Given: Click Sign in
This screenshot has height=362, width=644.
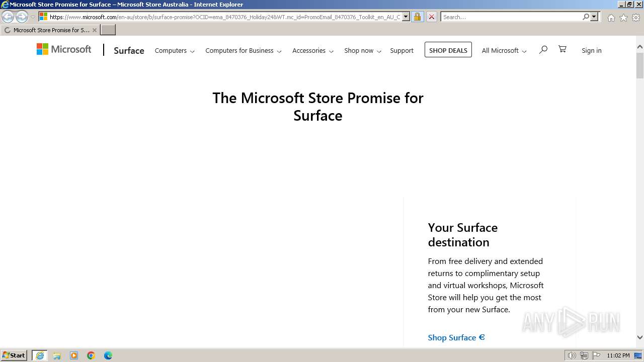Looking at the screenshot, I should pyautogui.click(x=592, y=50).
